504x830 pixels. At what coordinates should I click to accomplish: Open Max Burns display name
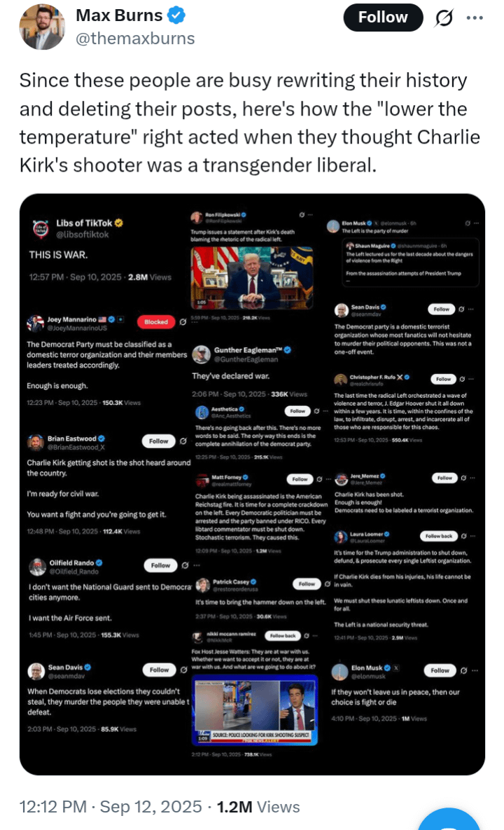tap(119, 15)
